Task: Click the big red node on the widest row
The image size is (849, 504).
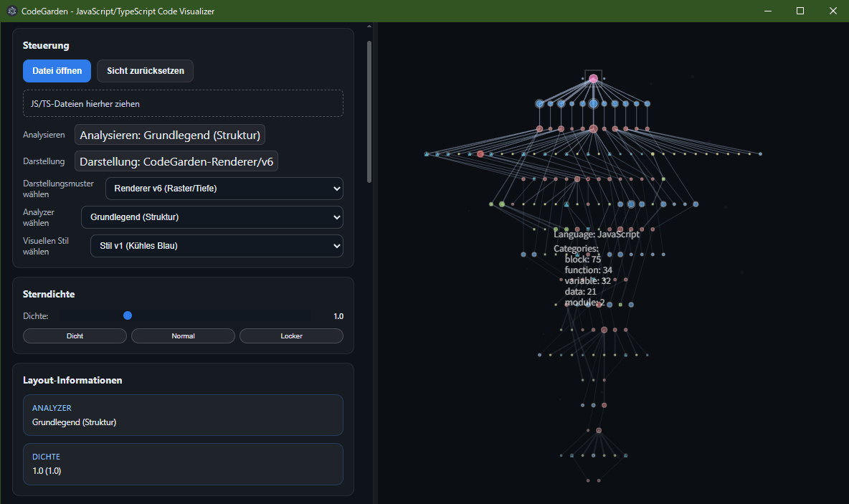Action: coord(480,154)
